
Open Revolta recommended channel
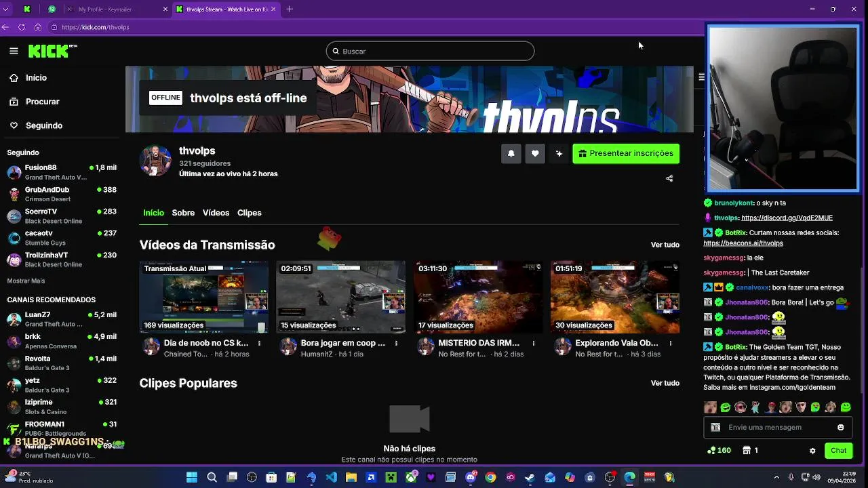click(62, 363)
